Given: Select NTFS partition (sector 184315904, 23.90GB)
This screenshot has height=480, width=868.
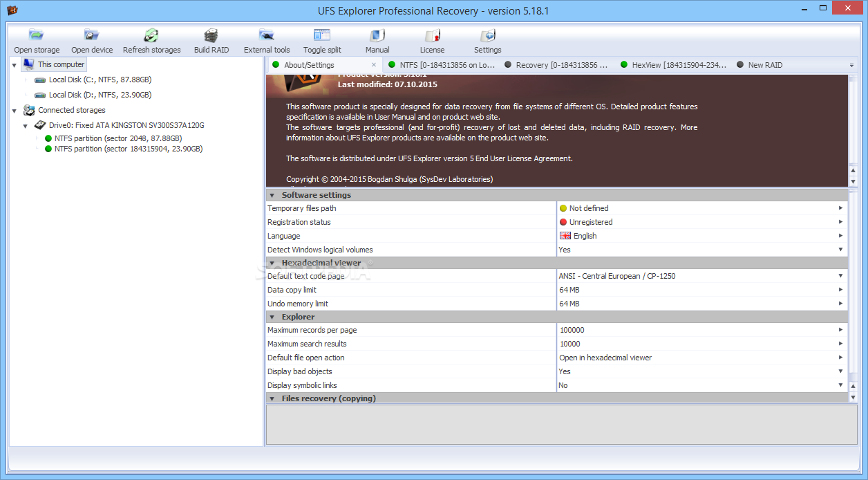Looking at the screenshot, I should coord(129,149).
